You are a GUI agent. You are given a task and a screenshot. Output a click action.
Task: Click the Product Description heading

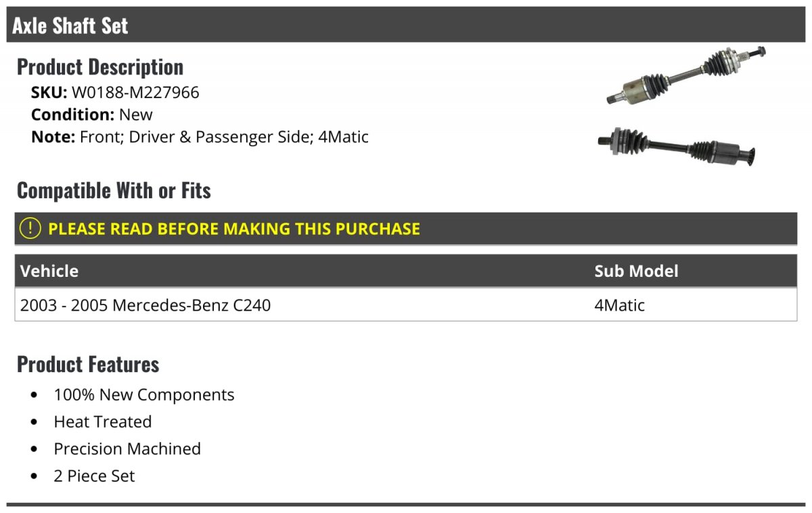pos(100,66)
